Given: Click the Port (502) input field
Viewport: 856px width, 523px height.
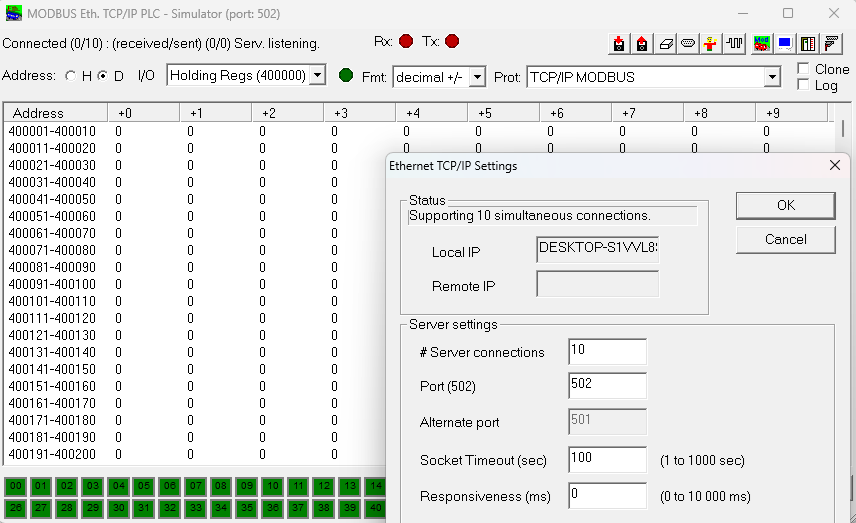Looking at the screenshot, I should [x=607, y=385].
